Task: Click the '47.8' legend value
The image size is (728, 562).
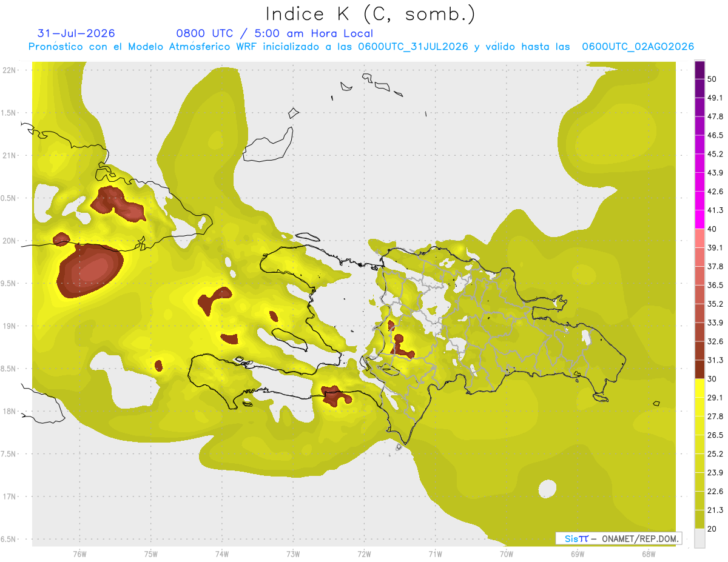Action: [x=715, y=117]
